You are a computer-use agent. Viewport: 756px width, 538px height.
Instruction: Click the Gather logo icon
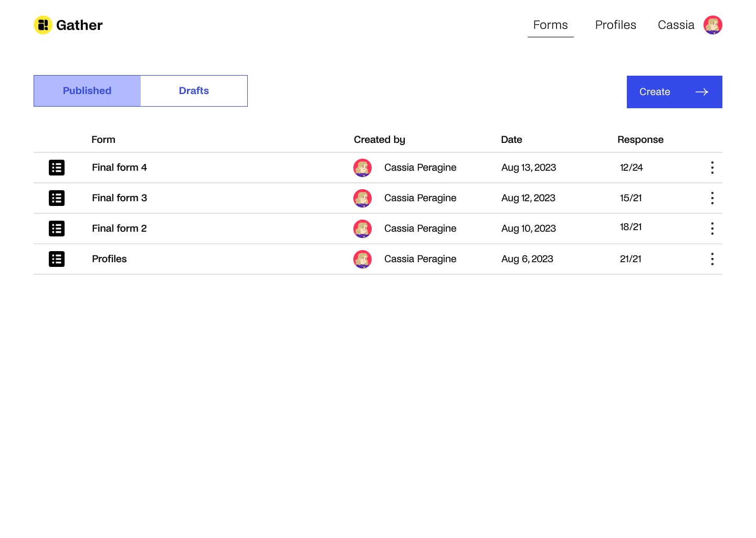pyautogui.click(x=43, y=25)
